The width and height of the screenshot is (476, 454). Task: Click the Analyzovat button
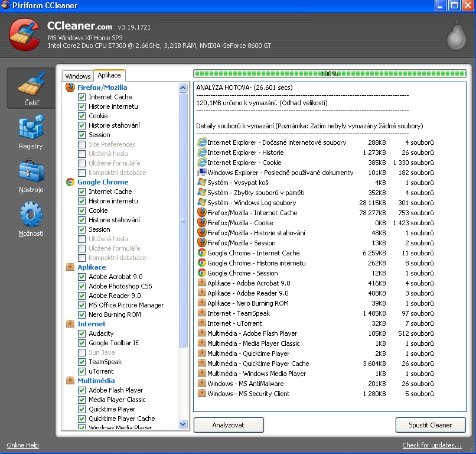[x=229, y=425]
